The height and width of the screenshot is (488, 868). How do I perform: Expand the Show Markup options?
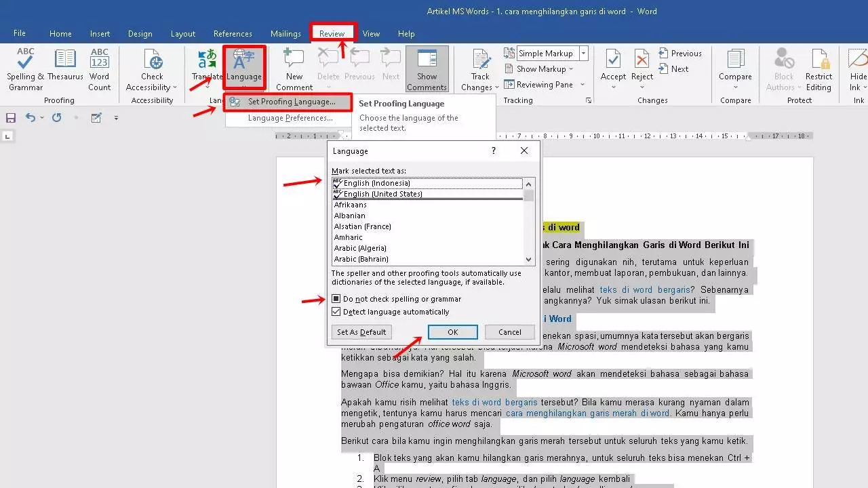coord(542,68)
